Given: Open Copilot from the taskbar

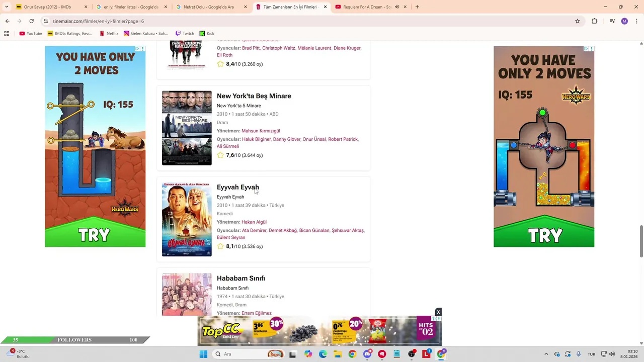Looking at the screenshot, I should pos(308,354).
